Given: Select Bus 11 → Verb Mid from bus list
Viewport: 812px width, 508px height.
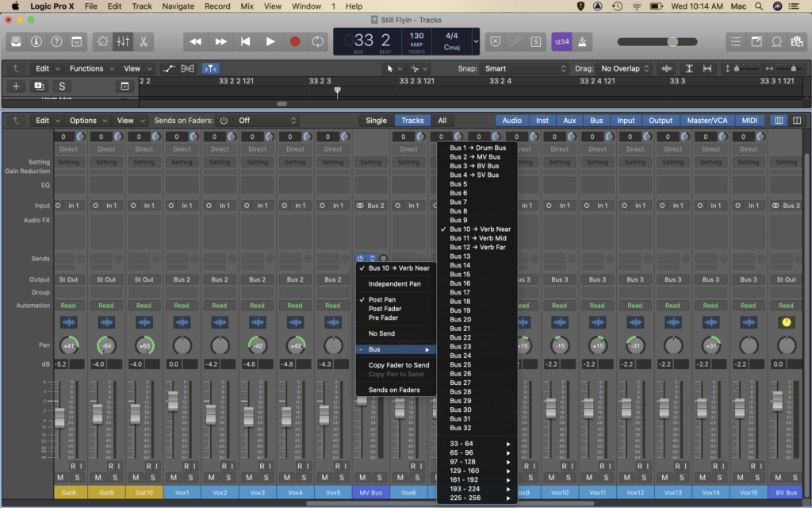Looking at the screenshot, I should pos(477,237).
